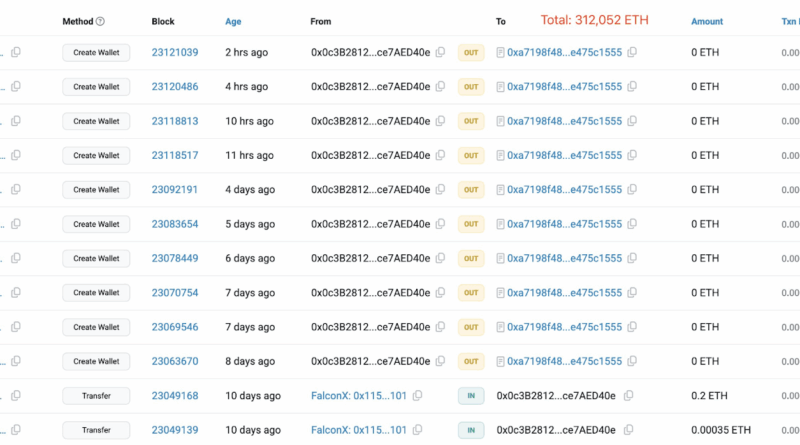Copy the From address in block 23078449 row
800x445 pixels.
pyautogui.click(x=440, y=258)
